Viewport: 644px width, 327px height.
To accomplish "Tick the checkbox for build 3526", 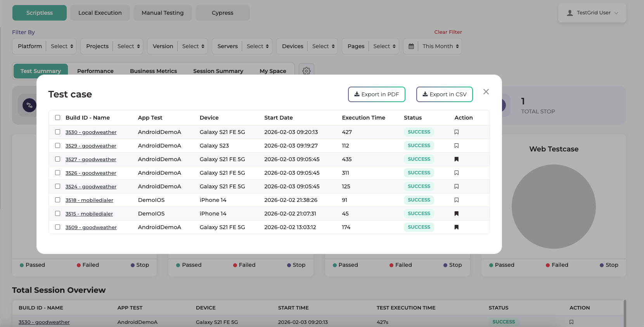I will click(x=58, y=173).
